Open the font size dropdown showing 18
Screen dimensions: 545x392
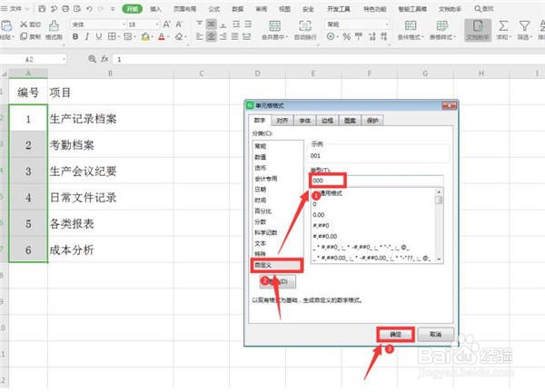tap(156, 24)
